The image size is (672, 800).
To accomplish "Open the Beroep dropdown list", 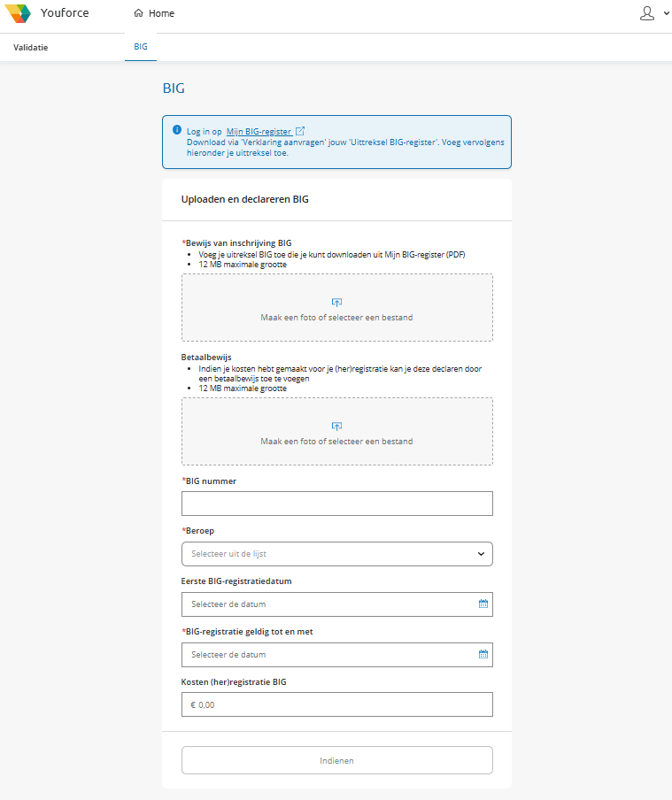I will point(336,554).
